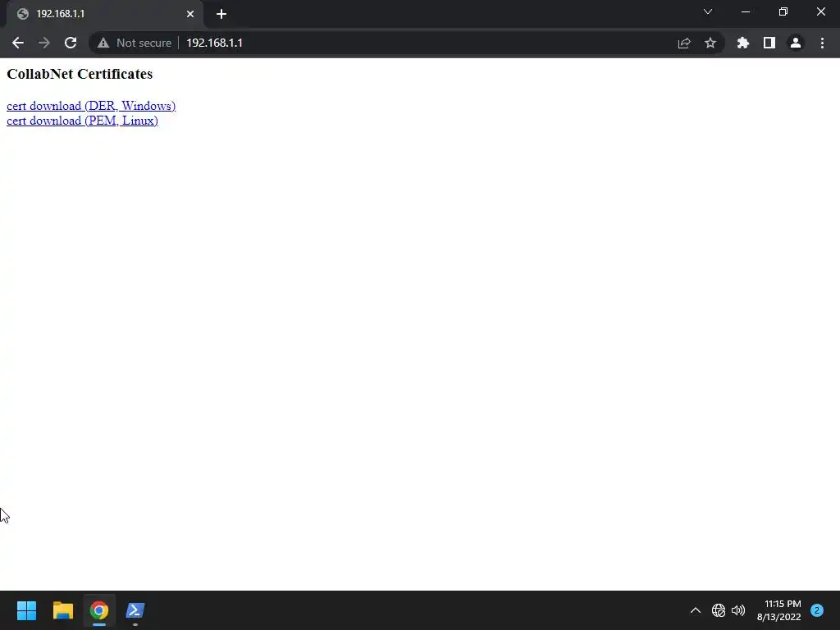This screenshot has height=630, width=840.
Task: Click the forward navigation arrow
Action: point(44,43)
